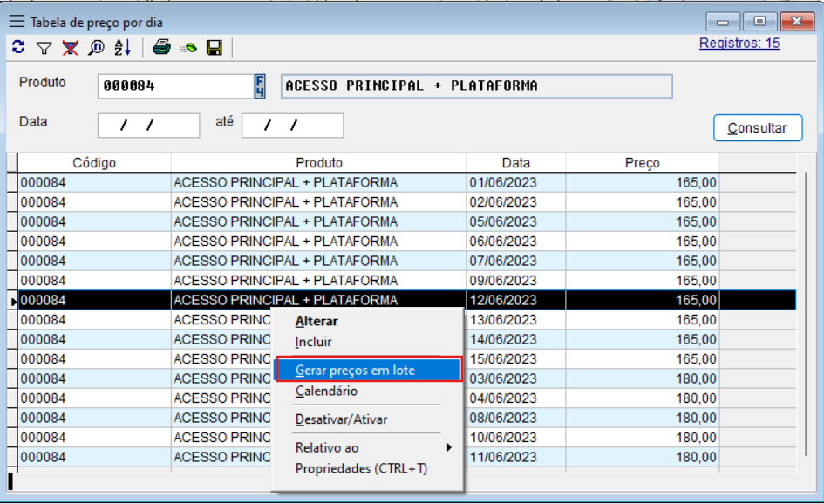824x504 pixels.
Task: Click the printer icon
Action: coord(161,48)
